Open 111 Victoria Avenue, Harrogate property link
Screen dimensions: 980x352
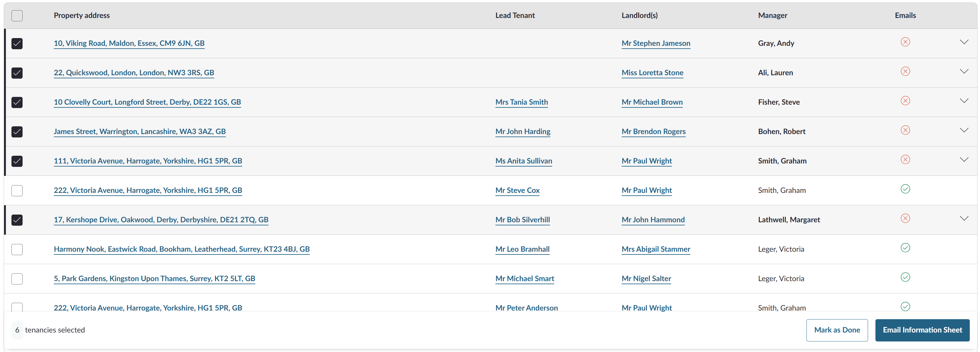[148, 161]
